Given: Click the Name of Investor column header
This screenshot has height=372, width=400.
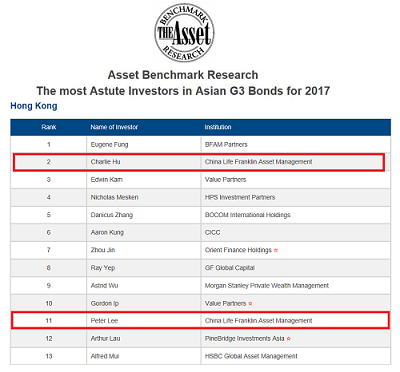Looking at the screenshot, I should (114, 127).
